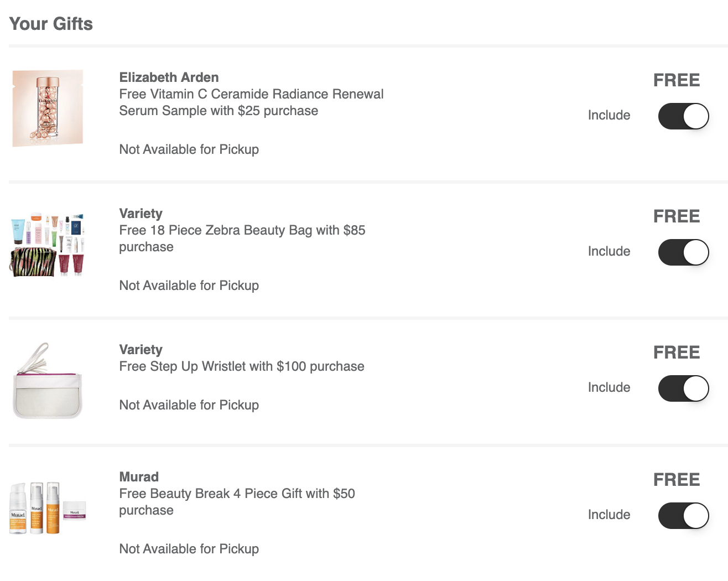Image resolution: width=728 pixels, height=581 pixels.
Task: Click Include label beside Elizabeth Arden toggle
Action: (609, 115)
